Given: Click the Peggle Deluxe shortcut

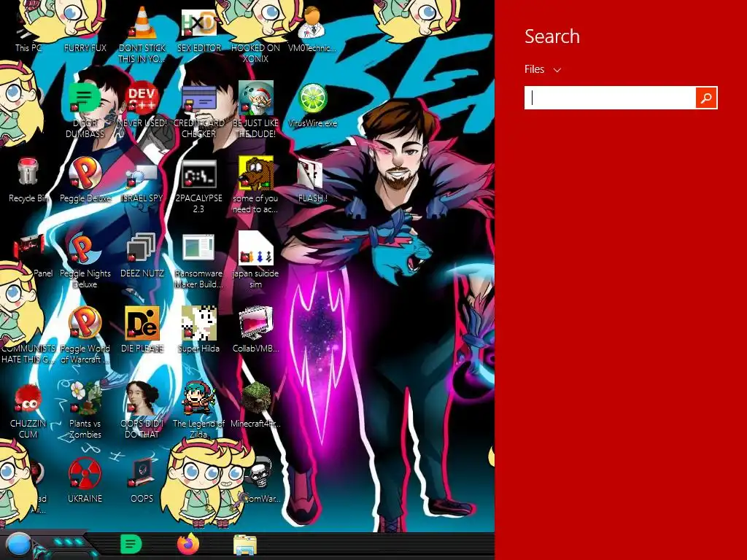Looking at the screenshot, I should [85, 180].
